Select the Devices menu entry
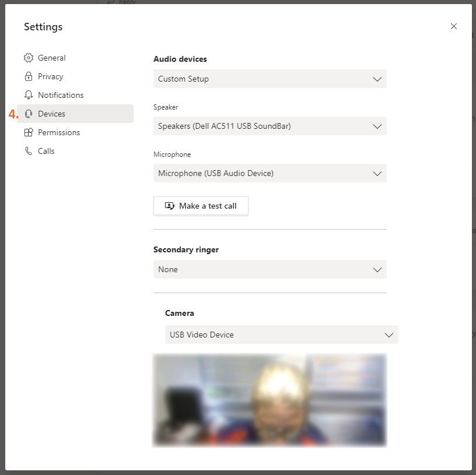The height and width of the screenshot is (475, 476). click(x=50, y=114)
